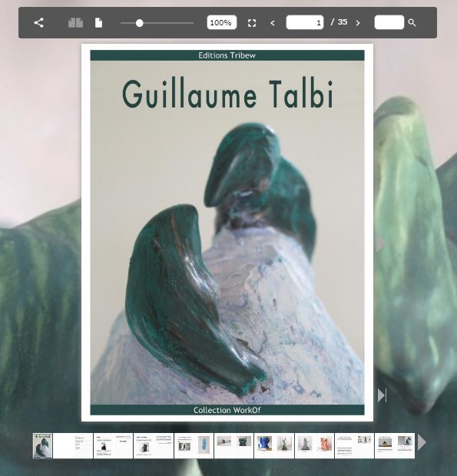Image resolution: width=457 pixels, height=476 pixels.
Task: Click the Editions Tribew header text
Action: [x=227, y=55]
